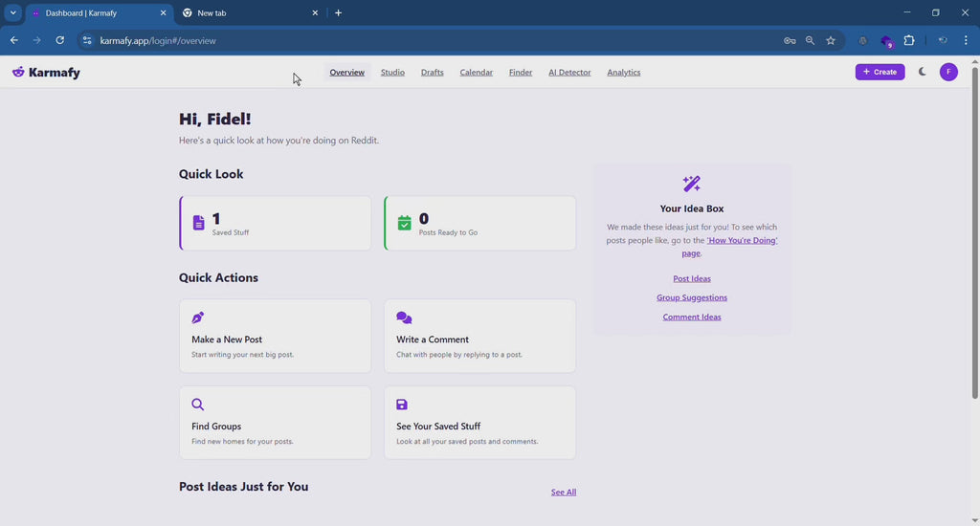Toggle dark mode moon icon
Image resolution: width=980 pixels, height=526 pixels.
pos(922,72)
